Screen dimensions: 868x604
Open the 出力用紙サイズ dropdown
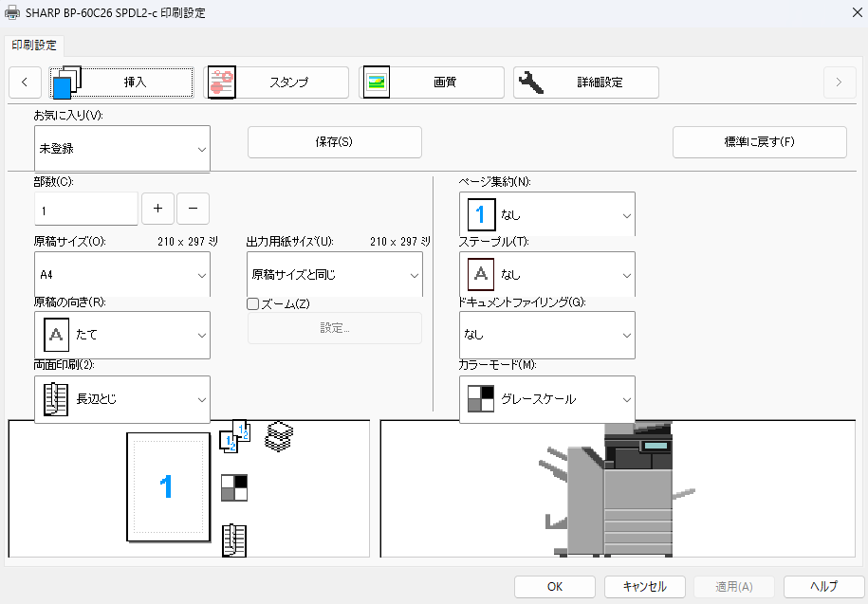(x=335, y=274)
